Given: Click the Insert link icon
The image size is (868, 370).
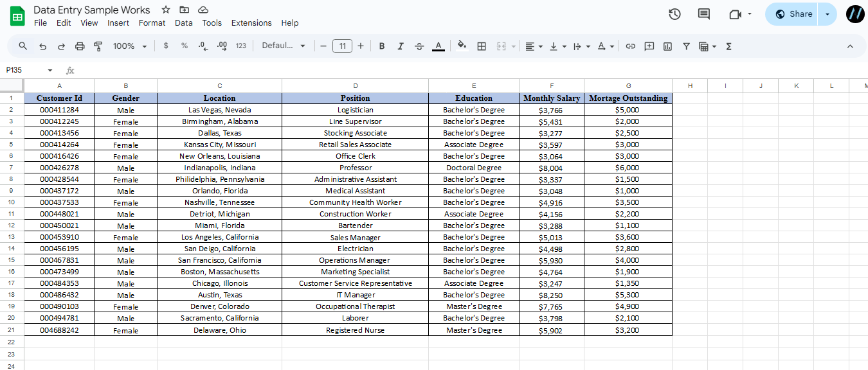Looking at the screenshot, I should (x=631, y=46).
